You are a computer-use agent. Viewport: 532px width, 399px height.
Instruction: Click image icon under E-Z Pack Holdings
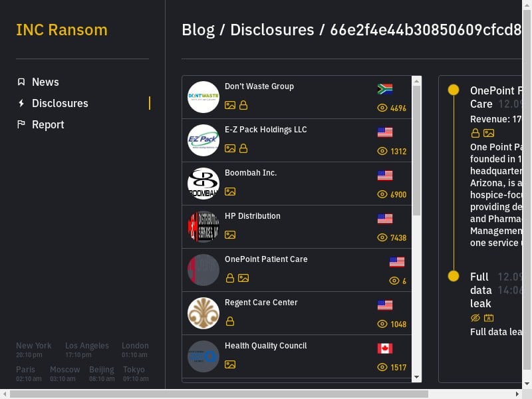[230, 148]
